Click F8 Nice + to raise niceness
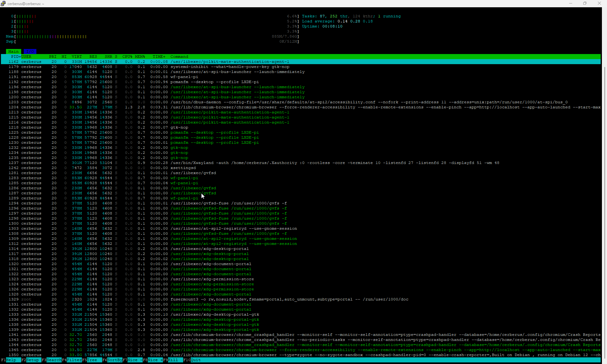 click(153, 360)
